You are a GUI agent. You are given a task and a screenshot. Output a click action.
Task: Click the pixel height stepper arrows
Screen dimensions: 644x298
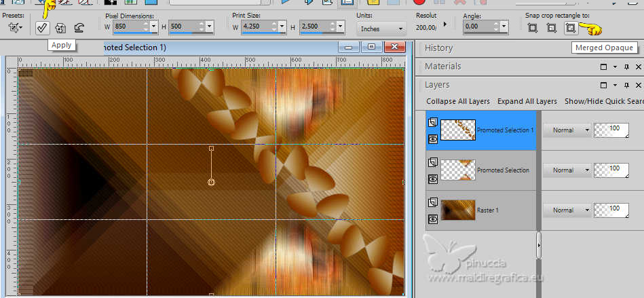[x=202, y=27]
